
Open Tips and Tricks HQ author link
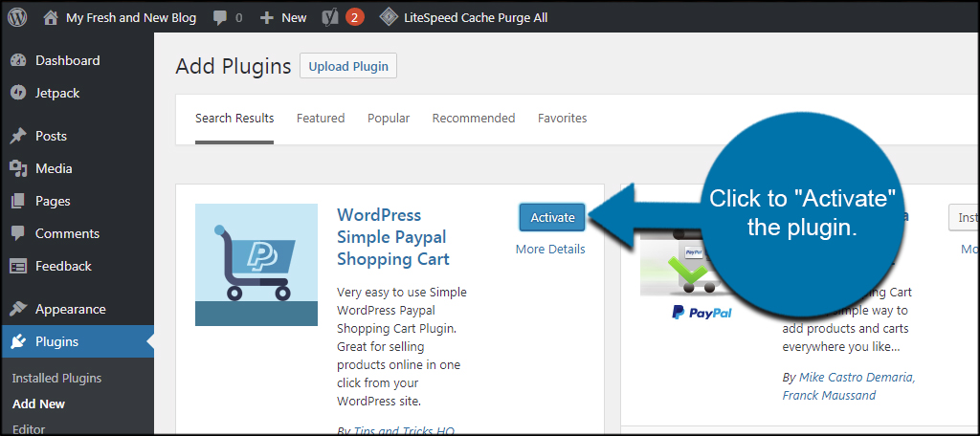(404, 430)
